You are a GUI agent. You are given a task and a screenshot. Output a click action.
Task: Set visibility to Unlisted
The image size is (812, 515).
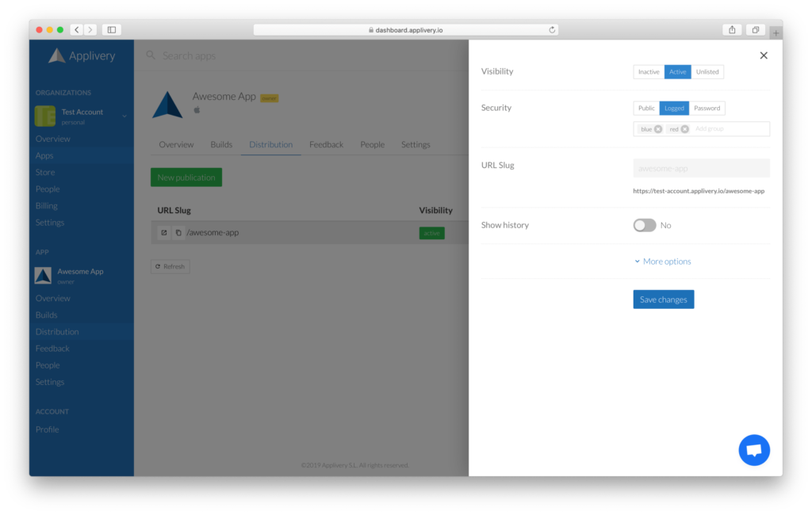click(x=707, y=72)
